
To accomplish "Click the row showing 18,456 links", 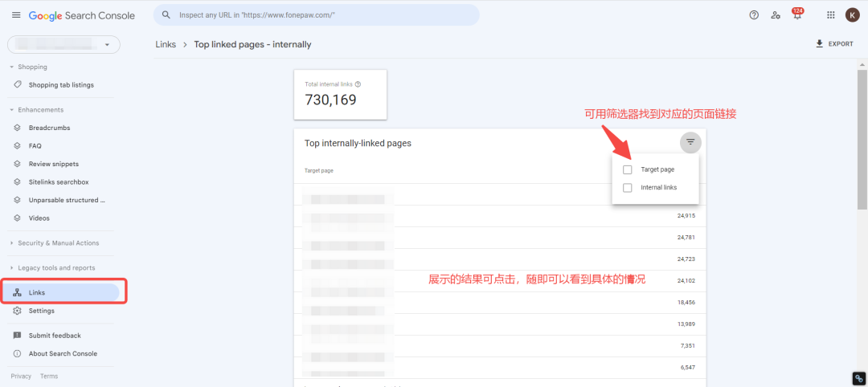I will tap(500, 303).
